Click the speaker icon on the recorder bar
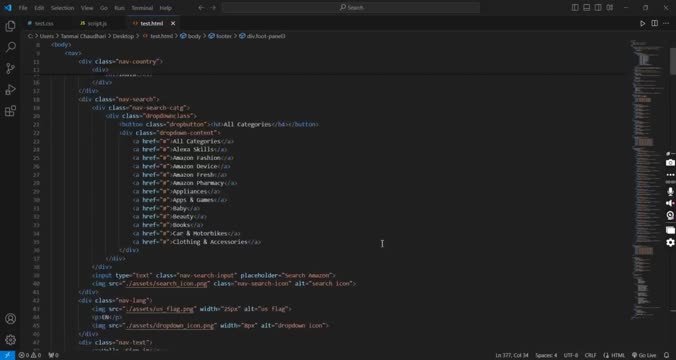 click(x=670, y=203)
